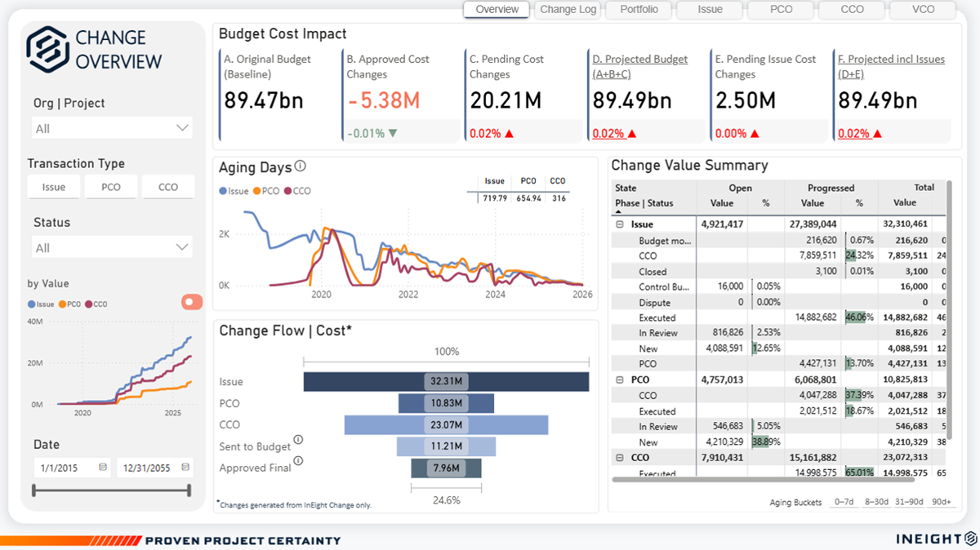Click the Issue bar labeled 32.31M in Change Flow
Screen dimensions: 980x550
click(446, 381)
